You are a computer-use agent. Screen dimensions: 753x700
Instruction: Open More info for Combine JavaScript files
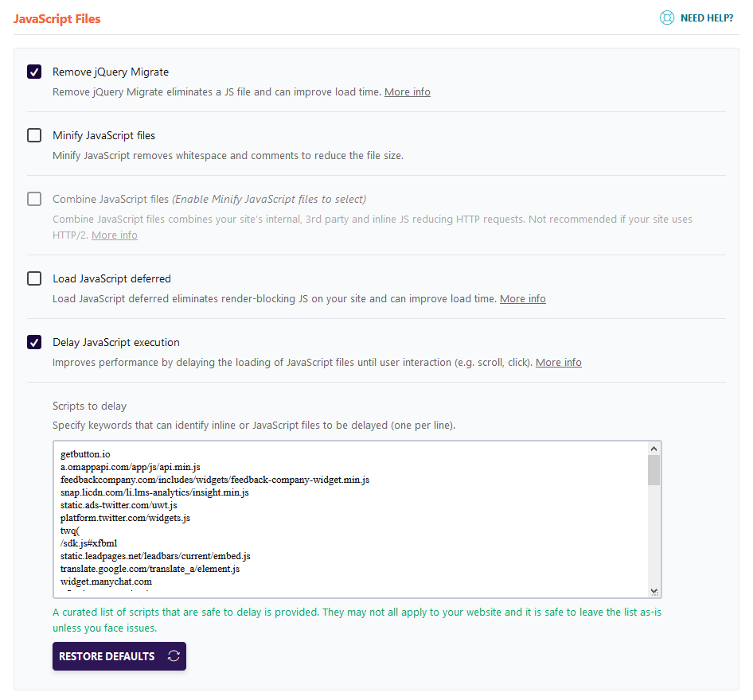click(x=114, y=235)
